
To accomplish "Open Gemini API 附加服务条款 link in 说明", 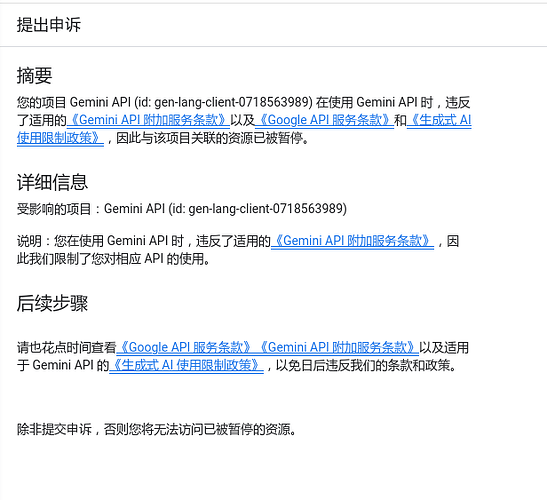I will point(352,241).
